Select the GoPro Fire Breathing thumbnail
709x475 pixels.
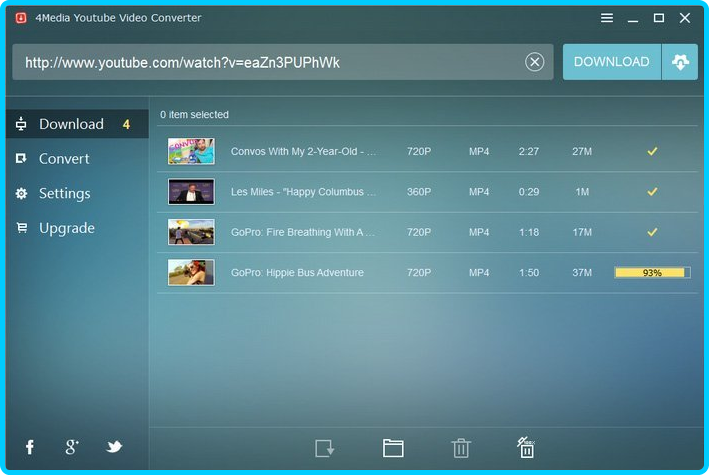[191, 232]
